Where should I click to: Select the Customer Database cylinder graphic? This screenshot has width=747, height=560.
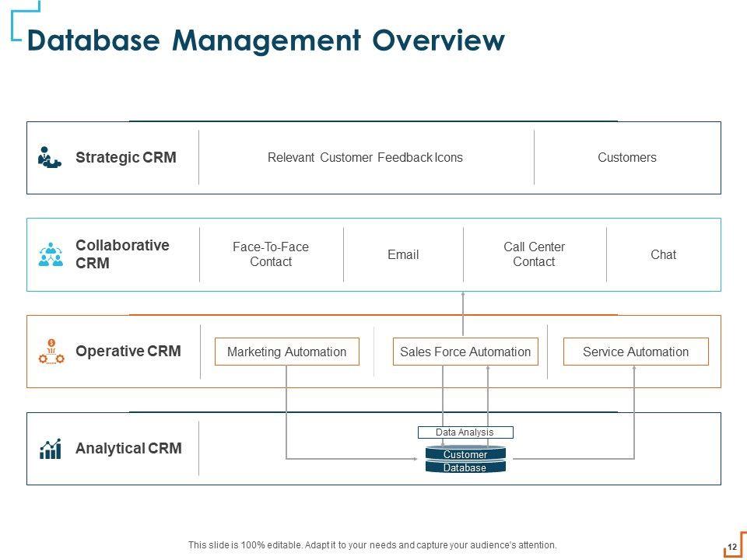(x=465, y=460)
